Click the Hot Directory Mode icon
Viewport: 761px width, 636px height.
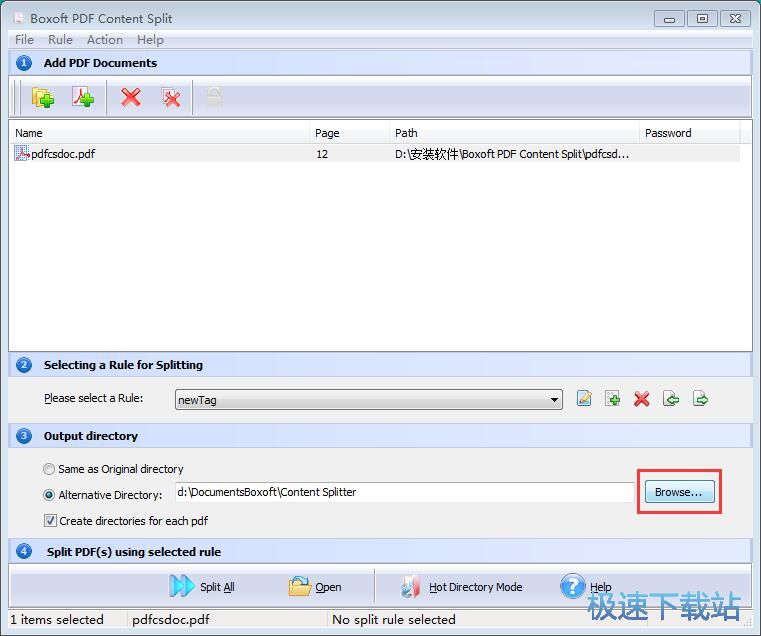tap(411, 586)
